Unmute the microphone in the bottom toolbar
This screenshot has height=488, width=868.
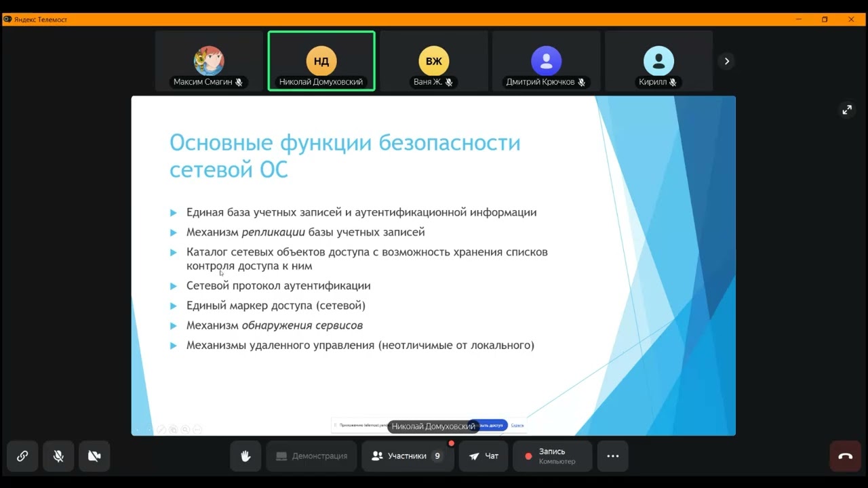point(58,456)
